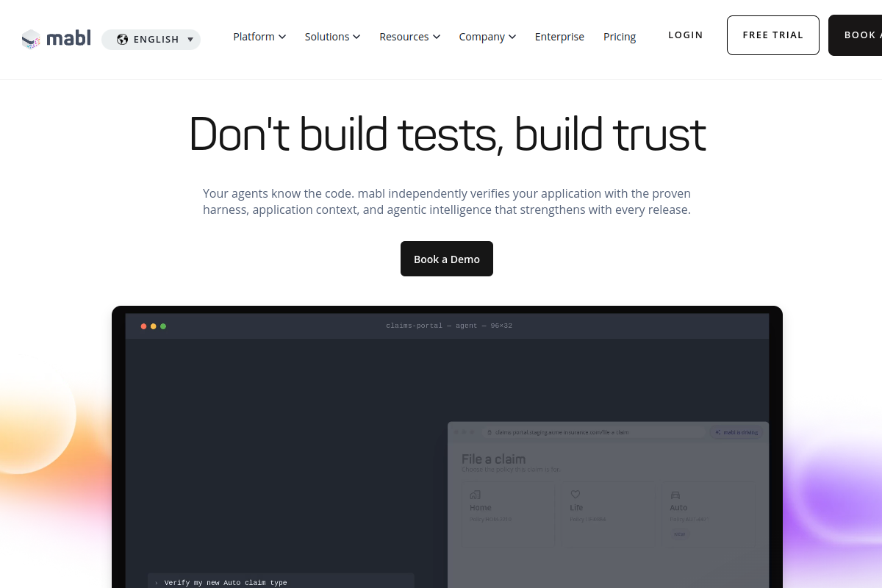Click the BOOK button in header
The height and width of the screenshot is (588, 882).
[856, 35]
